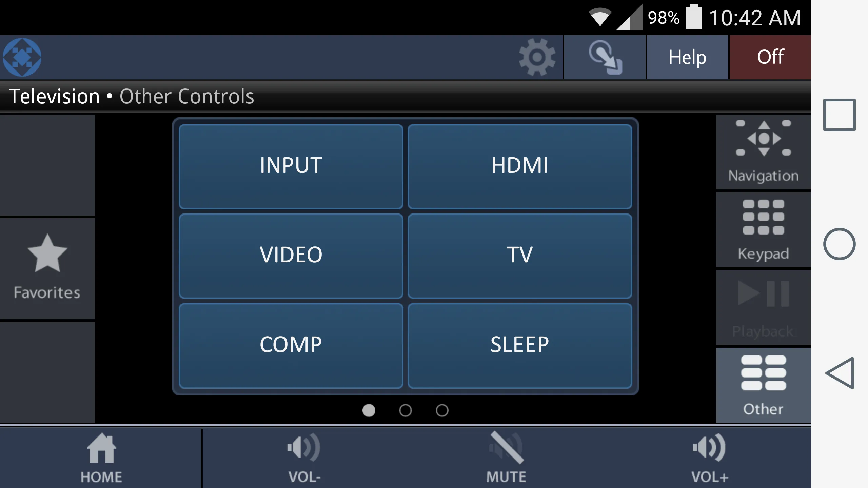Select the Playback controls panel
Screen dimensions: 868x488
pyautogui.click(x=763, y=307)
